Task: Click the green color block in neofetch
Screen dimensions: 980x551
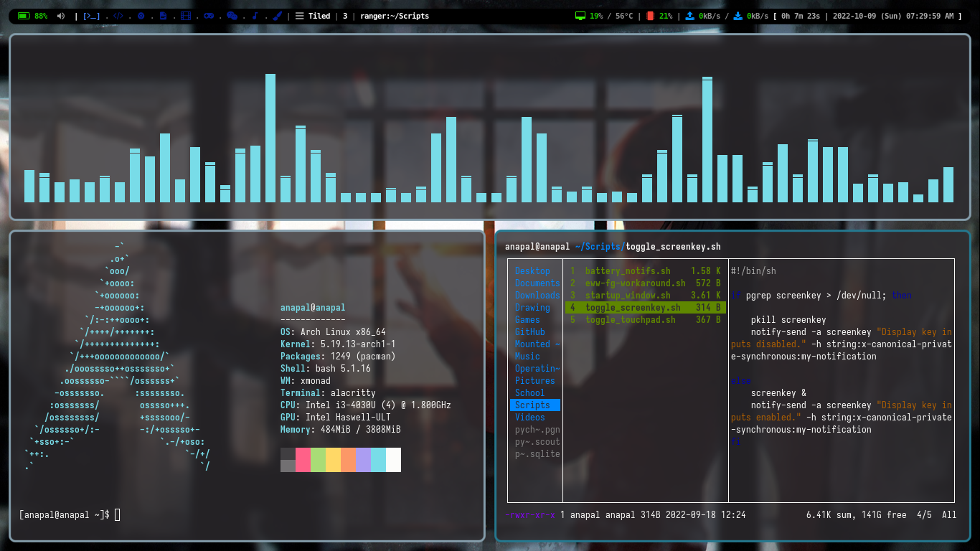Action: coord(318,460)
